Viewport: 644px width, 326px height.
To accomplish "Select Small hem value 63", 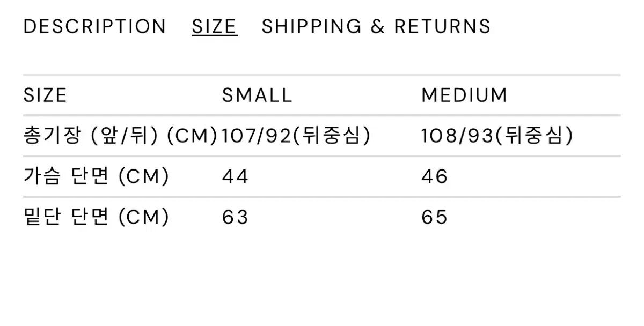I will pos(235,217).
